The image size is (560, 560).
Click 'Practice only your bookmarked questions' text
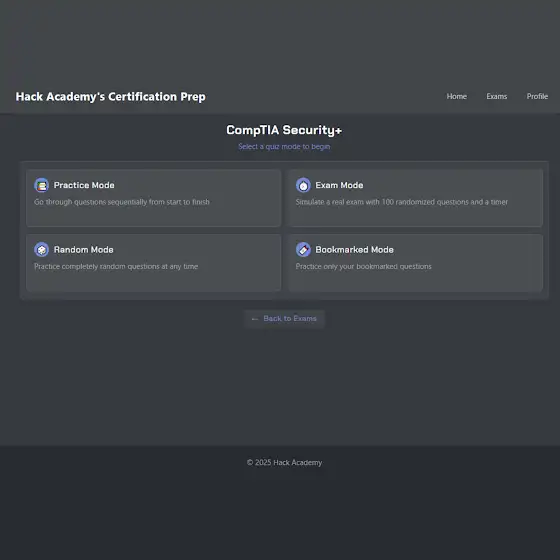coord(363,267)
